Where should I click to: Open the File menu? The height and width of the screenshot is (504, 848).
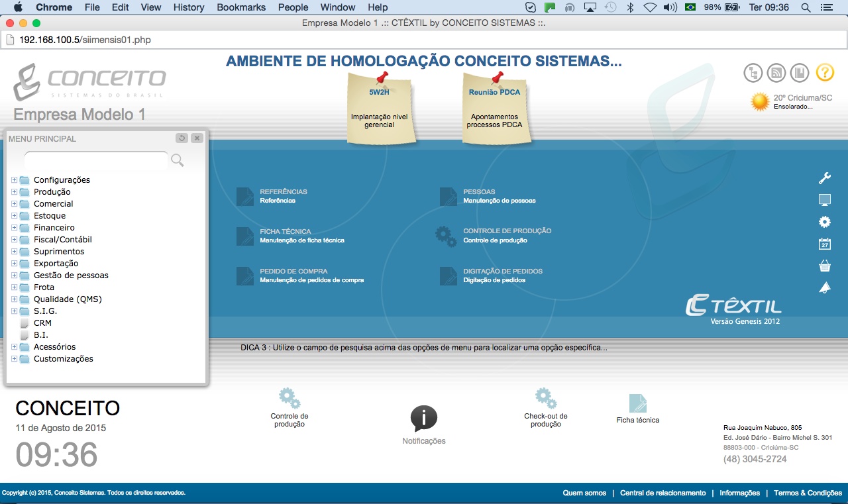point(92,7)
